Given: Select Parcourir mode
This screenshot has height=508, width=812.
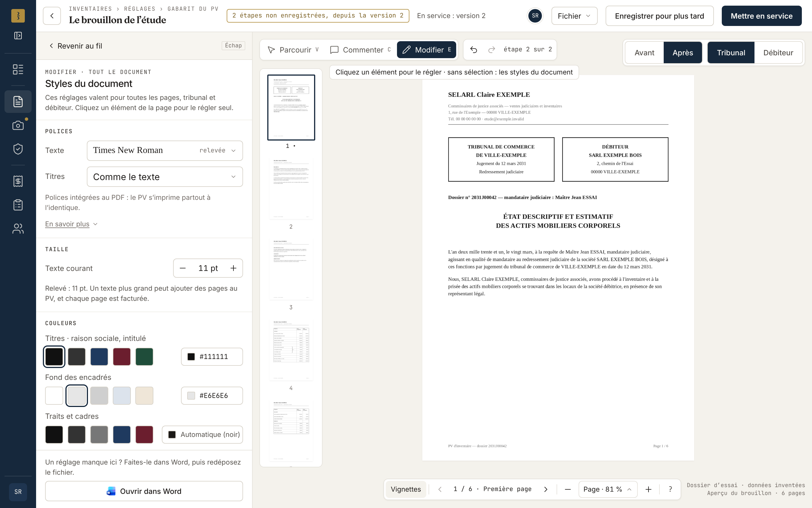Looking at the screenshot, I should click(293, 50).
